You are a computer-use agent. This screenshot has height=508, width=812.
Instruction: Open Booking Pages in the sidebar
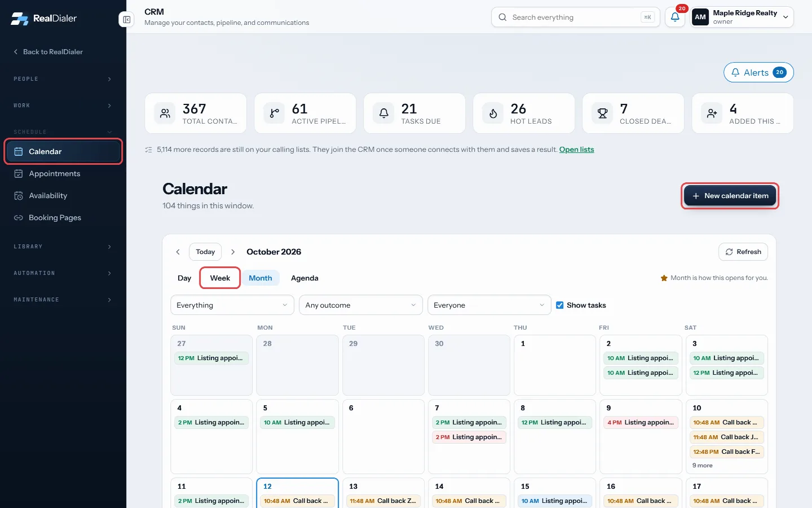point(63,217)
